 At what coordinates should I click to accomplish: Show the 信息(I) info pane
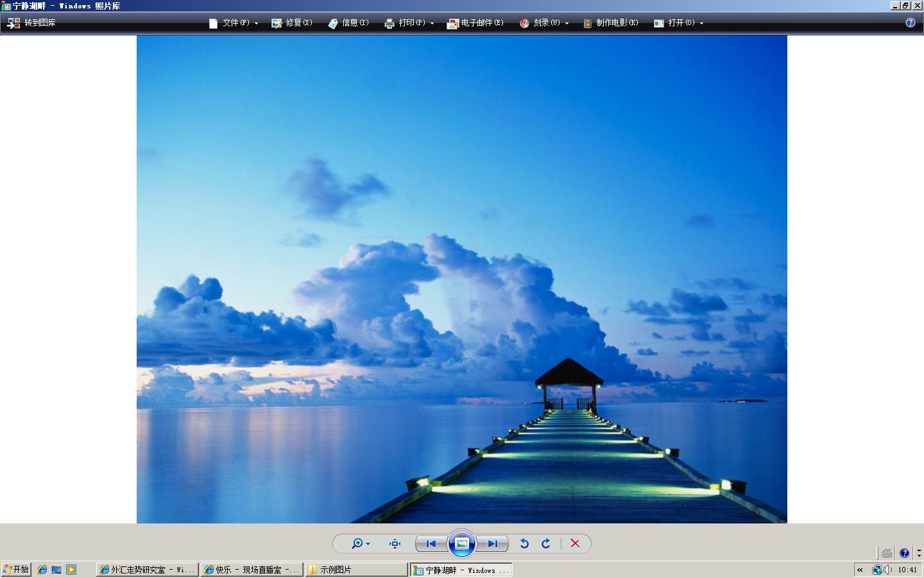click(x=348, y=22)
